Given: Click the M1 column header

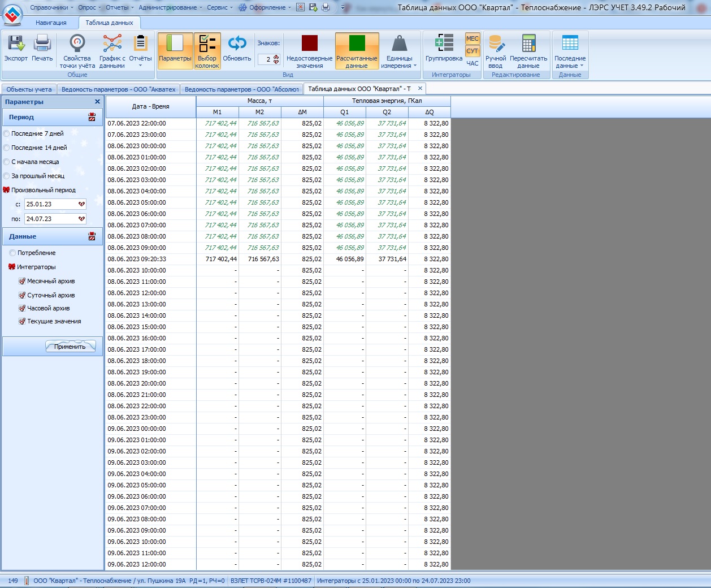Looking at the screenshot, I should coord(218,112).
